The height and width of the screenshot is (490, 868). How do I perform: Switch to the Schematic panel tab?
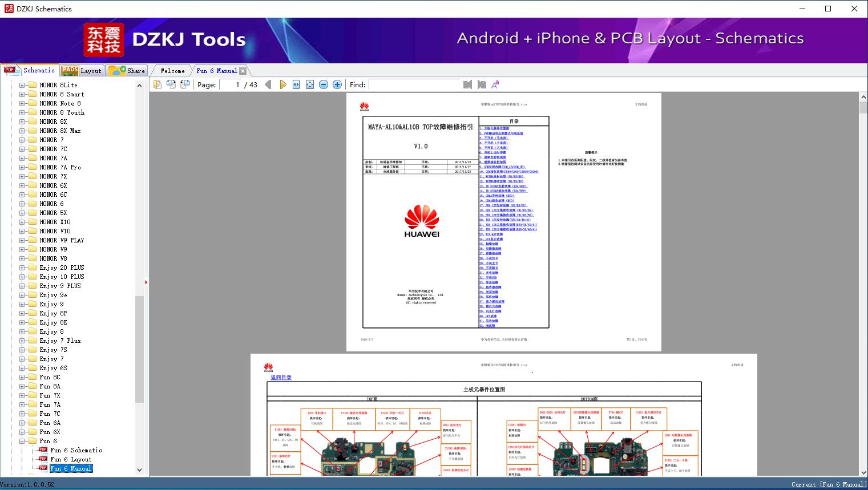click(x=30, y=70)
